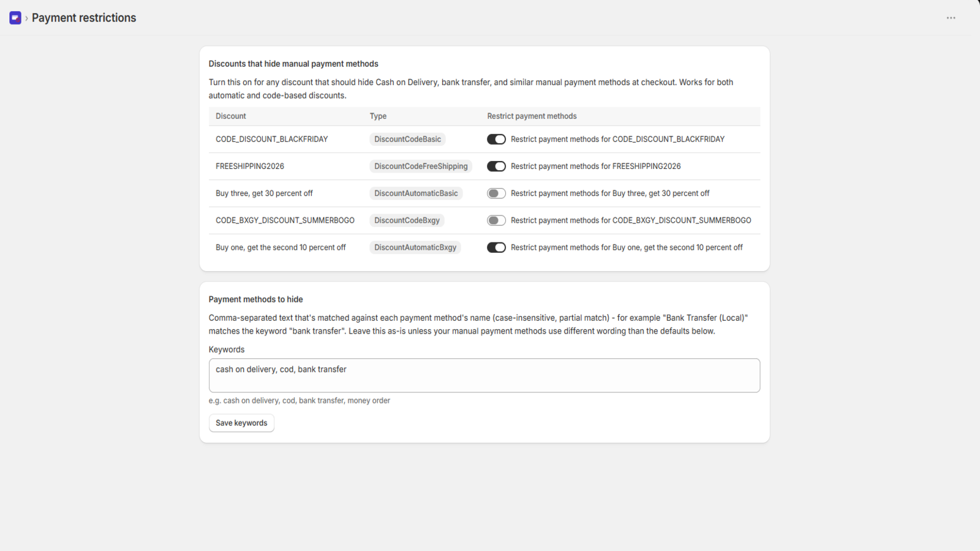Click the Payment restrictions page title
Image resolution: width=980 pixels, height=551 pixels.
pos(84,18)
